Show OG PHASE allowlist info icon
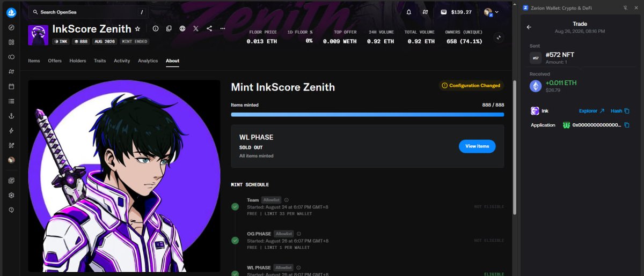The width and height of the screenshot is (644, 276). (299, 234)
